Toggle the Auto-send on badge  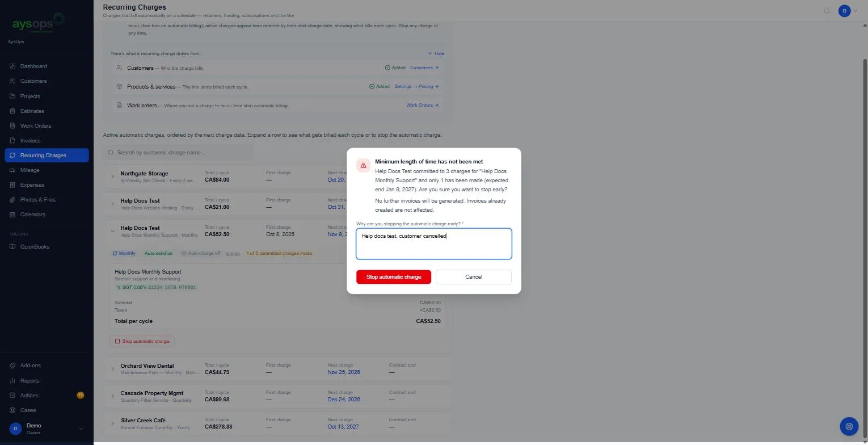158,254
